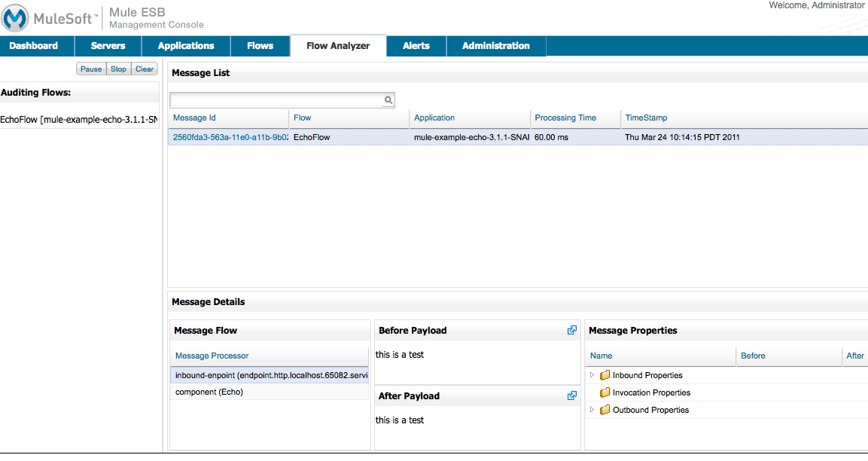Expand the Inbound Properties tree node
The image size is (868, 461).
pos(592,375)
